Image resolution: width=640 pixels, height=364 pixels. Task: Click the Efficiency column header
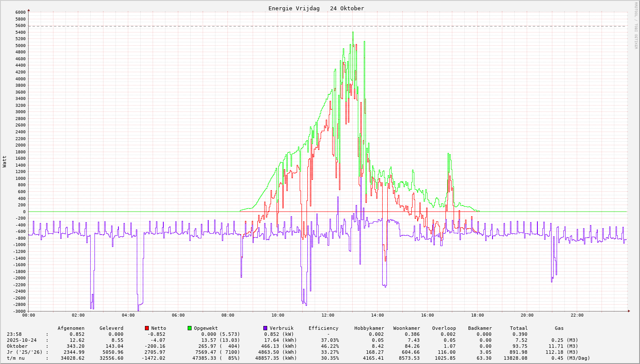(x=323, y=328)
